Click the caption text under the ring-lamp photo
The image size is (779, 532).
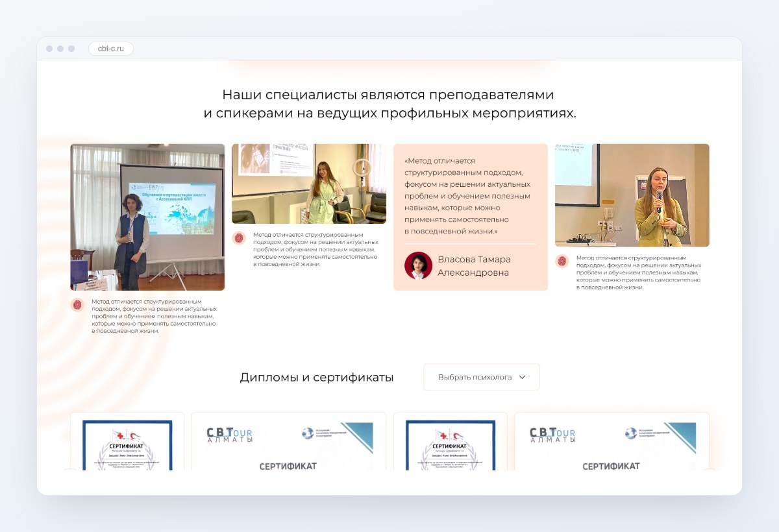click(315, 249)
